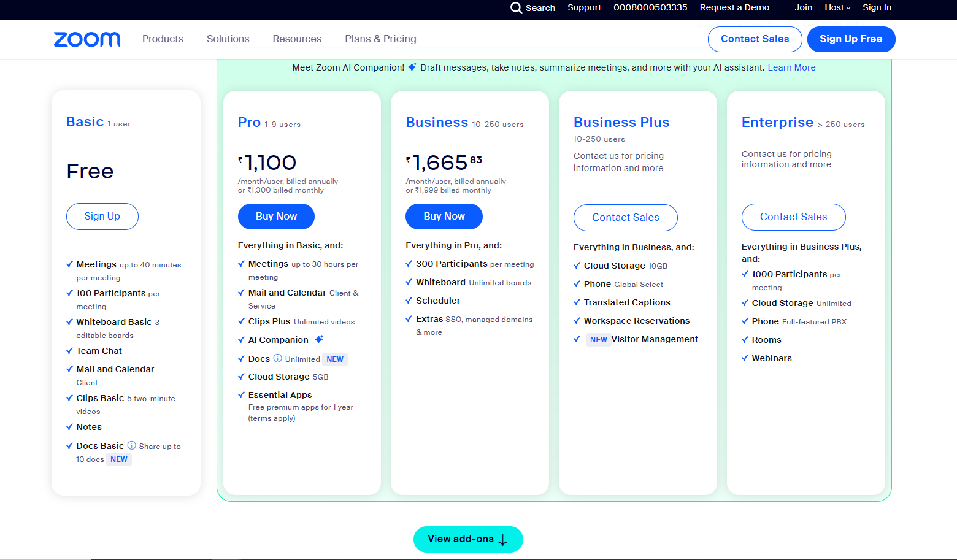
Task: Click '1000 Participants' feature text
Action: [790, 274]
